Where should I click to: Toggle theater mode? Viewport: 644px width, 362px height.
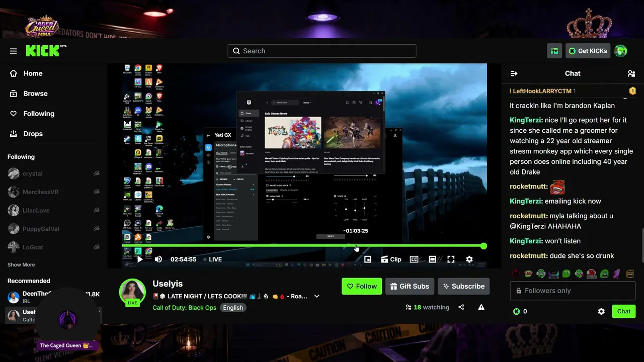pyautogui.click(x=432, y=259)
